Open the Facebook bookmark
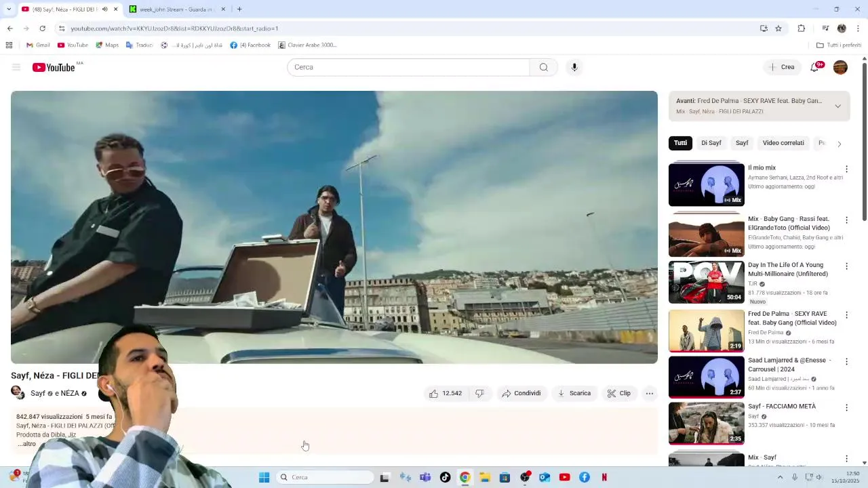Image resolution: width=868 pixels, height=488 pixels. pos(250,45)
